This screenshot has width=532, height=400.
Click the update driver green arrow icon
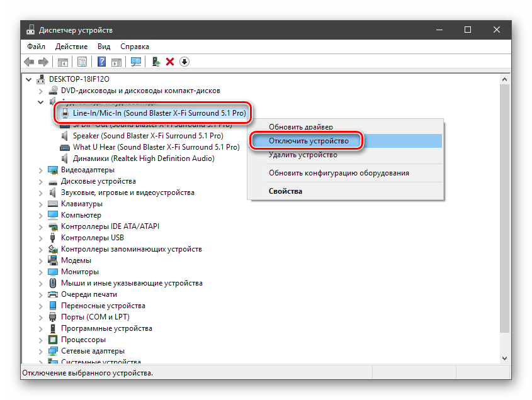(x=156, y=62)
